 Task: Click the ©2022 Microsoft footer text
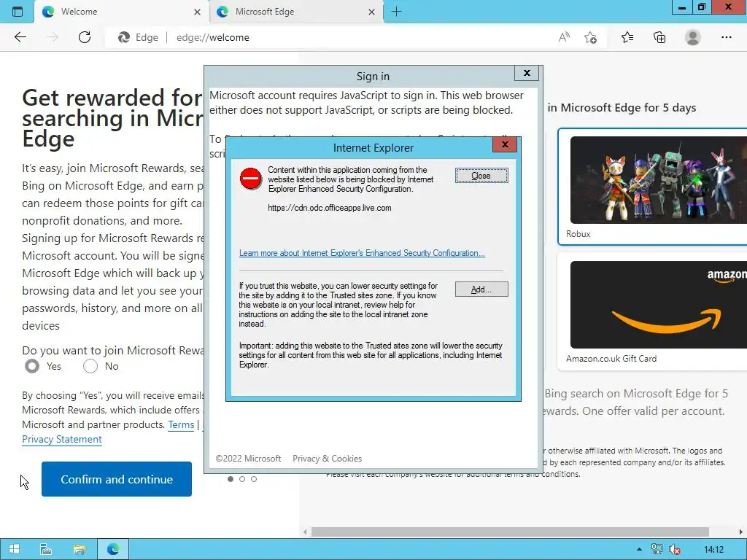248,459
